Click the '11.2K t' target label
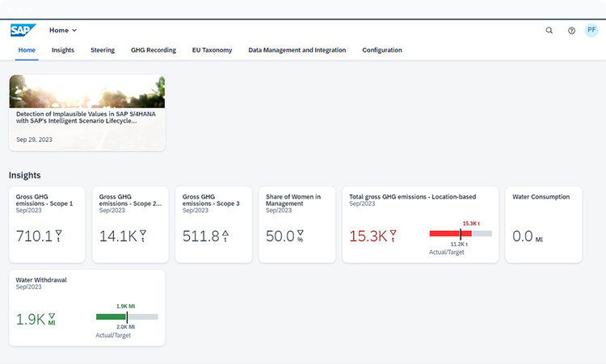The width and height of the screenshot is (606, 364). (x=459, y=244)
